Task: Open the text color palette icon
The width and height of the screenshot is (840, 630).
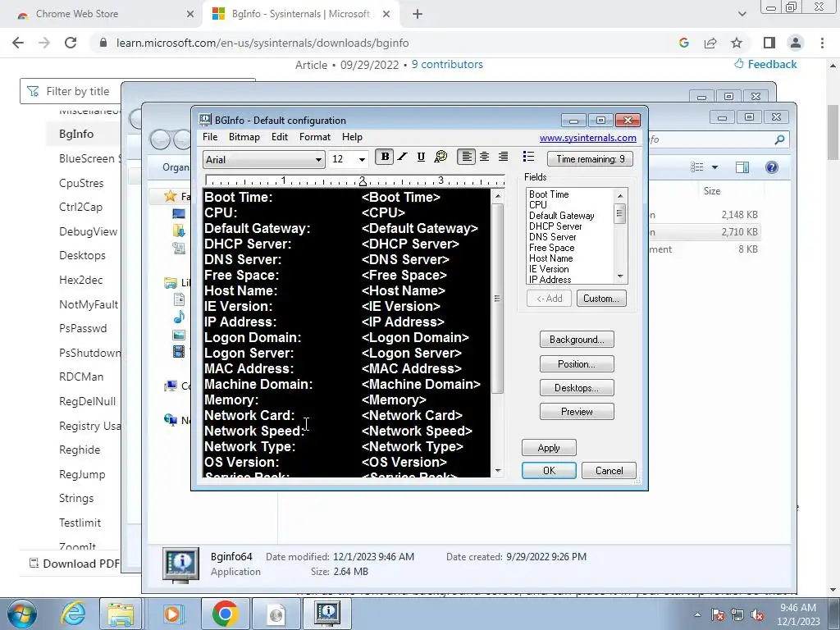Action: [x=441, y=157]
